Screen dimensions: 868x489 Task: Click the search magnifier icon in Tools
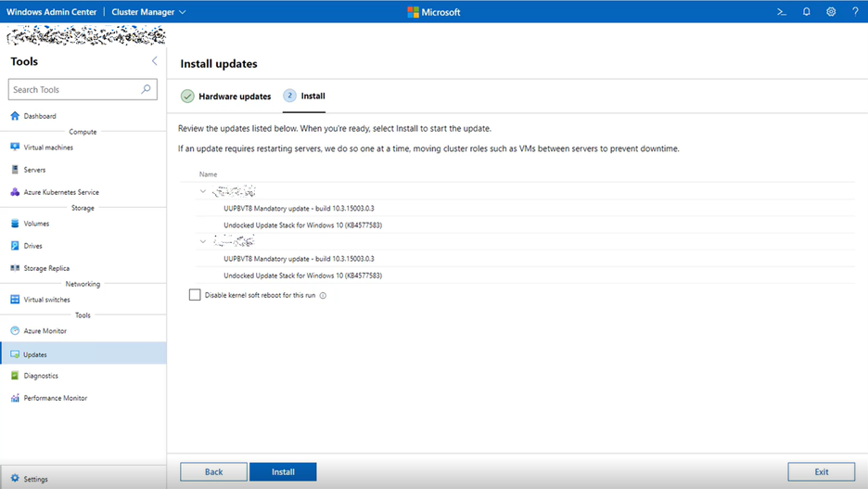[x=147, y=89]
